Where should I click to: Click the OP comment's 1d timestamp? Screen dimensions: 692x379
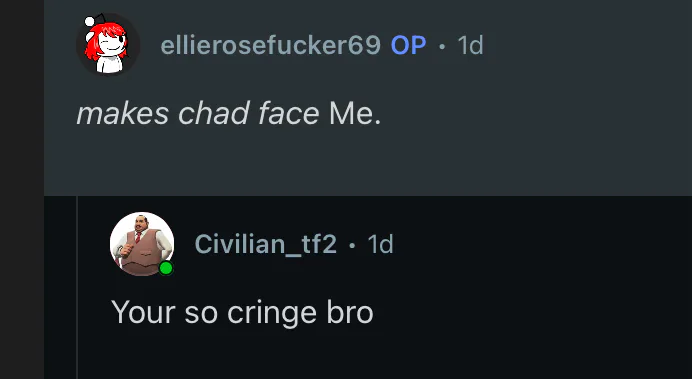point(470,45)
